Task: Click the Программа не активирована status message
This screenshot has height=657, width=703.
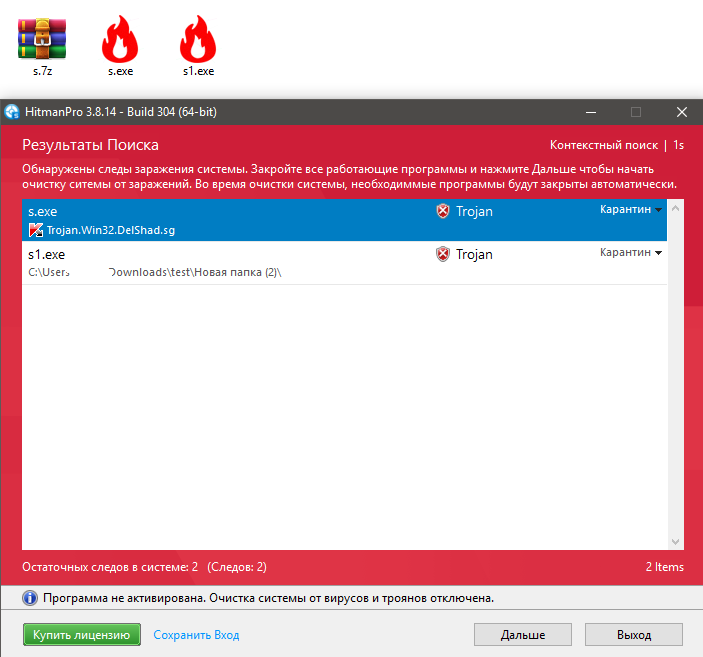Action: point(268,598)
